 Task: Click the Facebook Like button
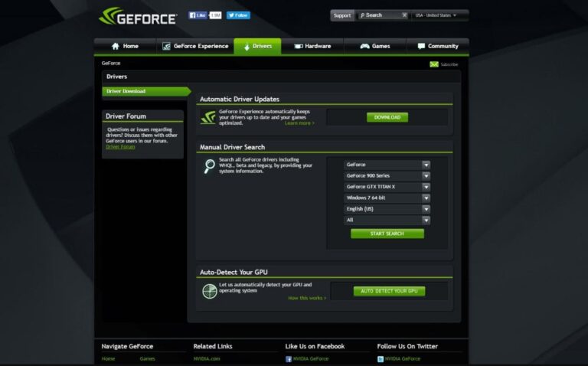tap(199, 15)
